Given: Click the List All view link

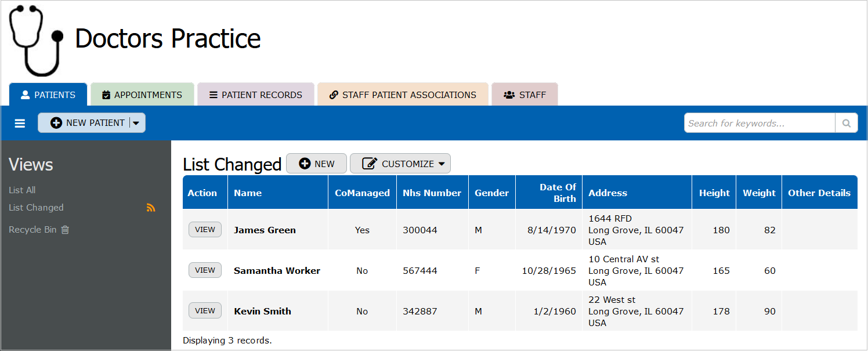Looking at the screenshot, I should 22,190.
